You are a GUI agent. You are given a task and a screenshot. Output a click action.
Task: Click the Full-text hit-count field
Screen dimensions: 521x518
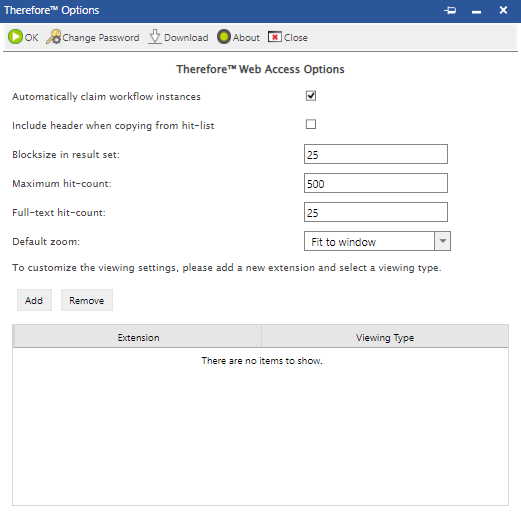pyautogui.click(x=376, y=212)
